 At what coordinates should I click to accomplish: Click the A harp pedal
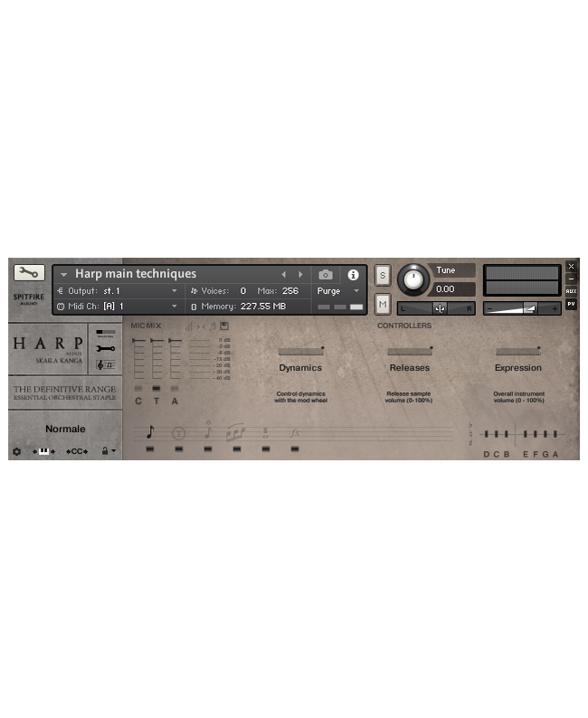(x=555, y=434)
